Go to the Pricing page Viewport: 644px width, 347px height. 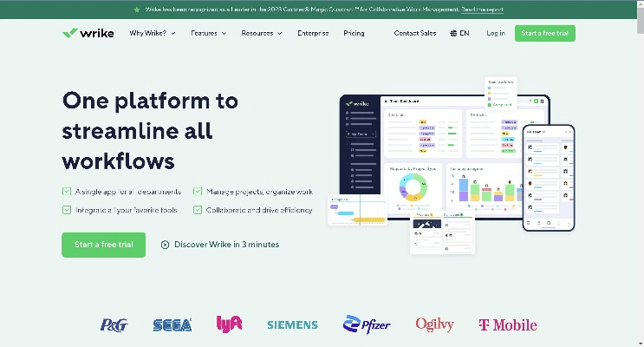pos(354,33)
